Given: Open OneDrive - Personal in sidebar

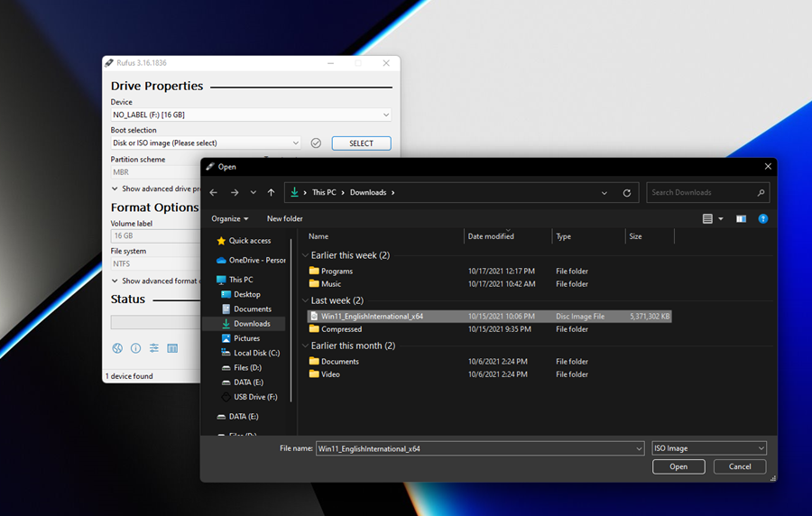Looking at the screenshot, I should (251, 261).
